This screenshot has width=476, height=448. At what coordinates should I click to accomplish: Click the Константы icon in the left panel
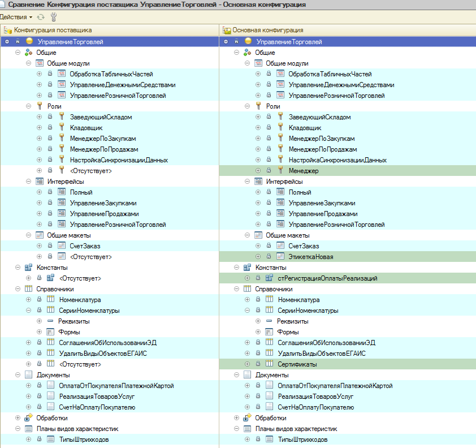28,268
